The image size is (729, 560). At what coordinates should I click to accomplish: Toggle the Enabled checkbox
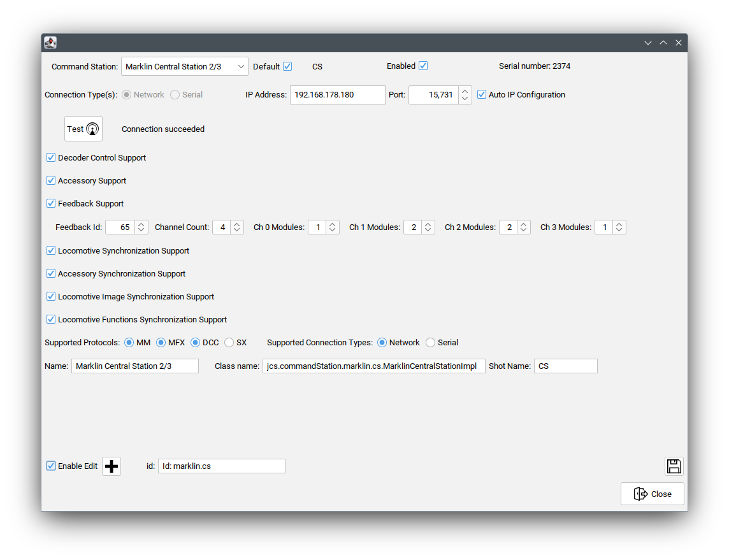click(423, 66)
